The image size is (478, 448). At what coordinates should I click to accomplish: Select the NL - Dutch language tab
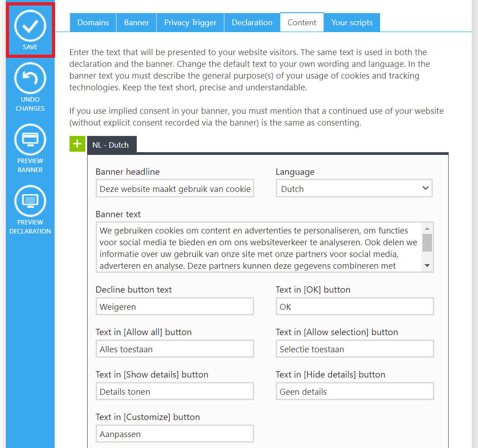click(x=111, y=145)
